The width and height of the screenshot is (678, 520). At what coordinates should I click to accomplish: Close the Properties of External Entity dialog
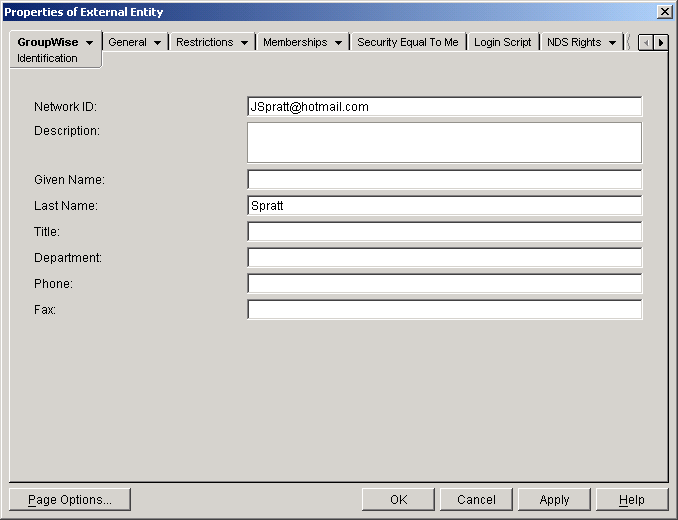(x=664, y=12)
